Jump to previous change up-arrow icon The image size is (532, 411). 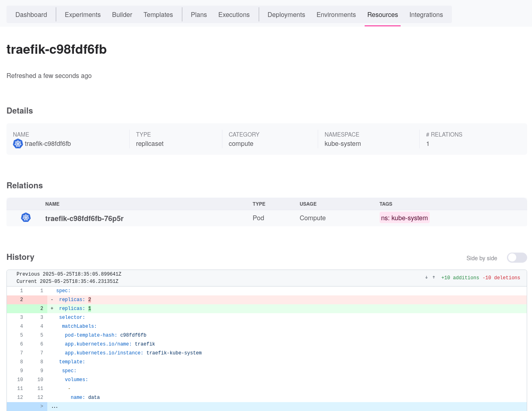click(434, 278)
